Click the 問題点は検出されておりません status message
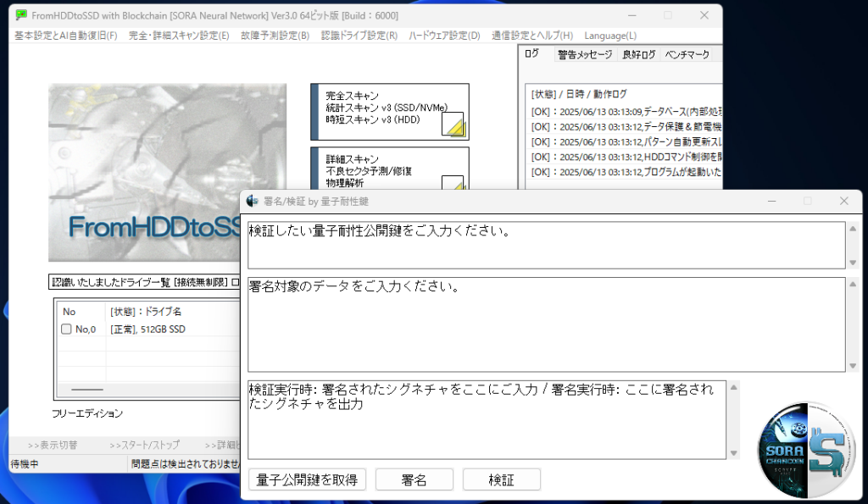This screenshot has height=504, width=868. [186, 464]
